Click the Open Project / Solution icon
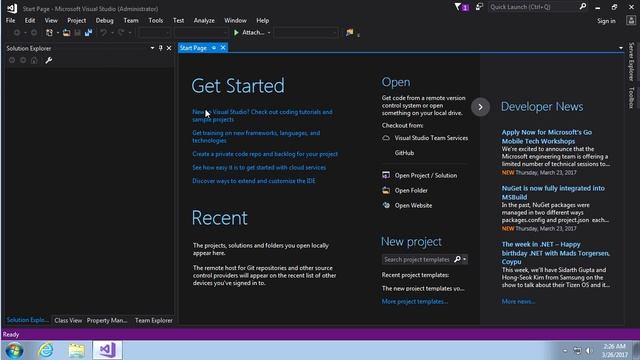The width and height of the screenshot is (640, 360). 386,175
